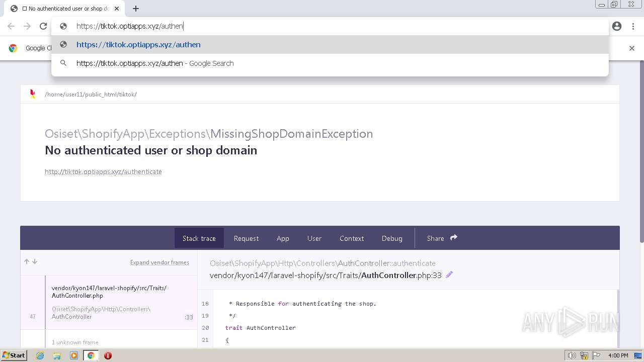
Task: Open the Chrome profile avatar icon
Action: [x=617, y=26]
